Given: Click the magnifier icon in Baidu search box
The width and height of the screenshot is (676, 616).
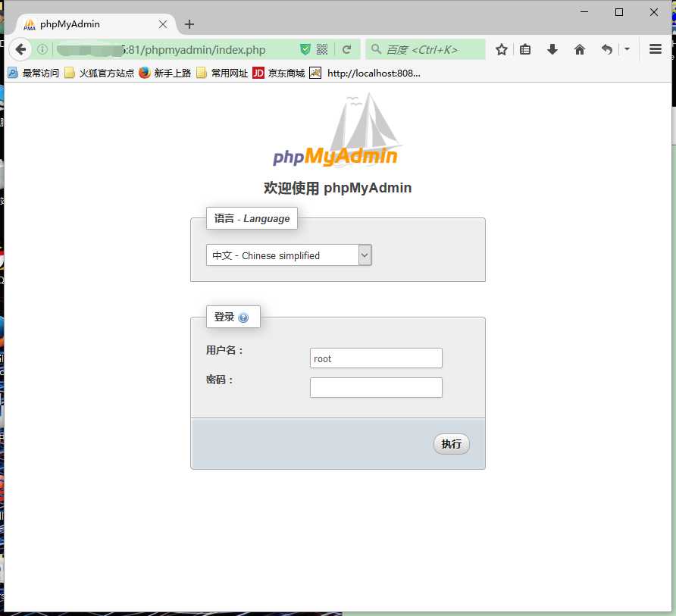Looking at the screenshot, I should (377, 49).
